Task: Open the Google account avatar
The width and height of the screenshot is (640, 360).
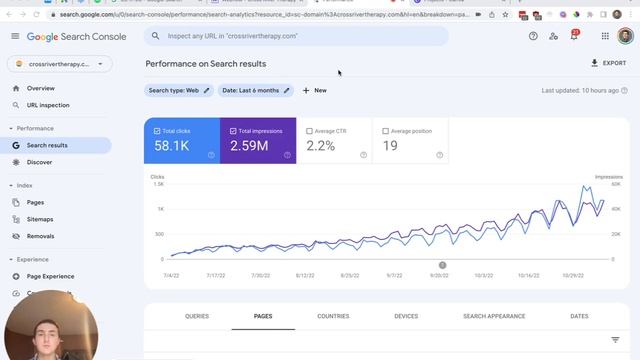Action: [x=625, y=36]
